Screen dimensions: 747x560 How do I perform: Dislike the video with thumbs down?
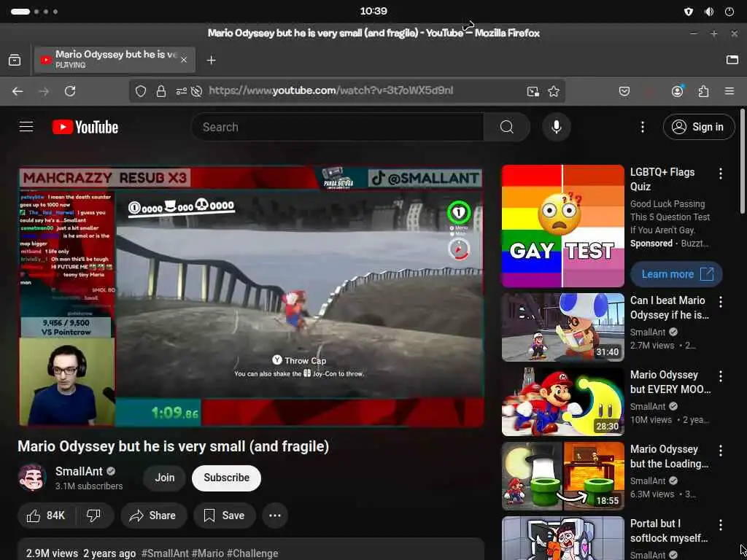[93, 516]
